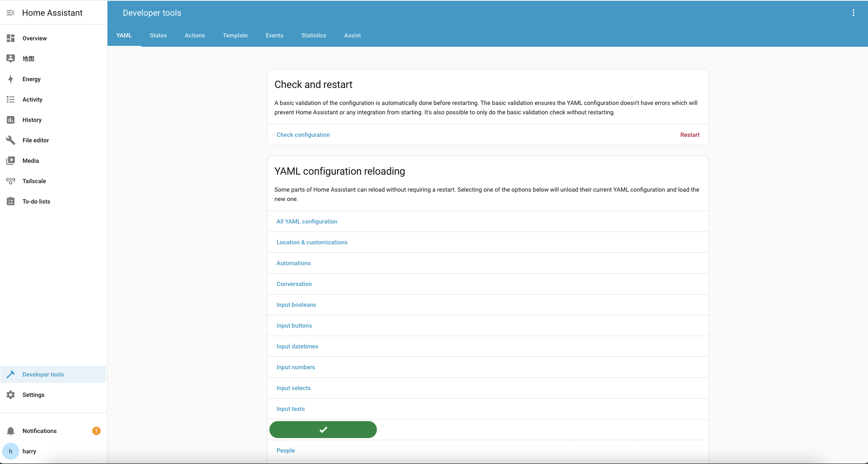Open the Overview dashboard icon
Image resolution: width=868 pixels, height=464 pixels.
11,38
